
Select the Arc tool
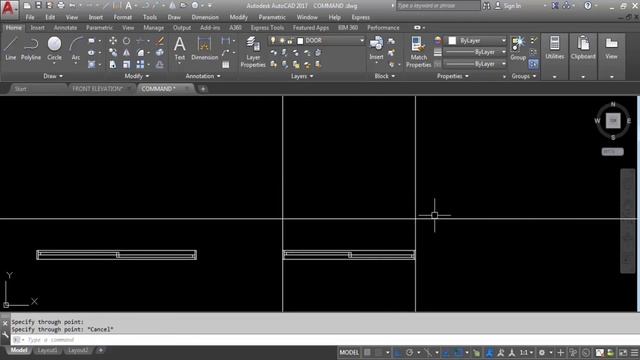tap(76, 48)
